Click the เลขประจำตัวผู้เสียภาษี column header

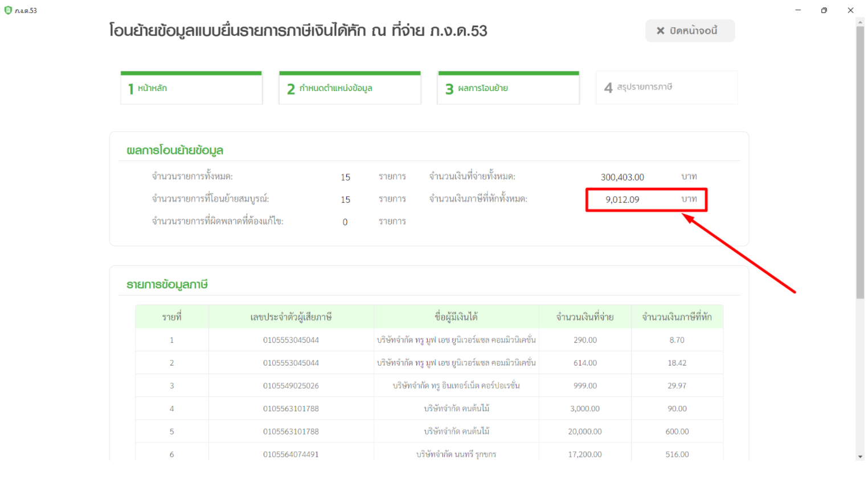coord(290,317)
